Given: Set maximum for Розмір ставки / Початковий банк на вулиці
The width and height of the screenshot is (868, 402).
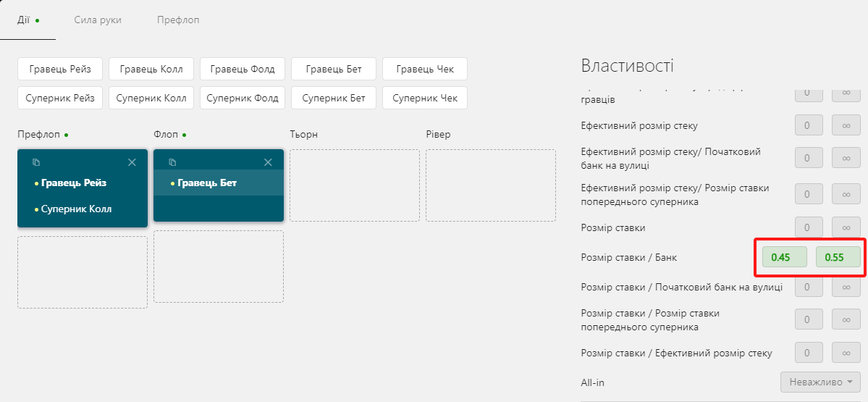Looking at the screenshot, I should click(x=846, y=287).
